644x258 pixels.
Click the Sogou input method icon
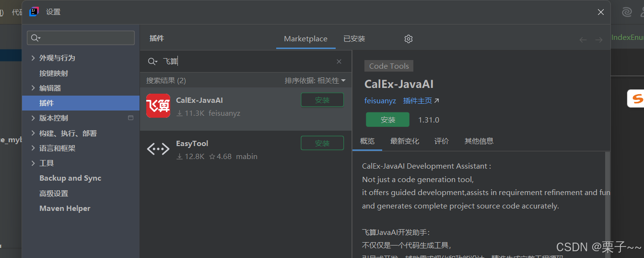[x=636, y=98]
